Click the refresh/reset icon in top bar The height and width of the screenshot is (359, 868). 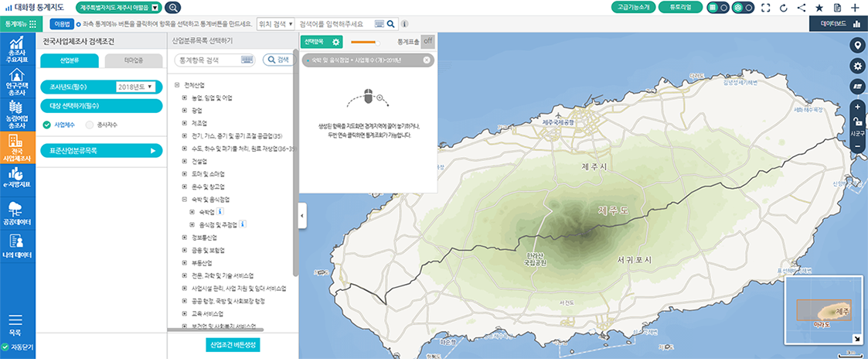click(783, 8)
